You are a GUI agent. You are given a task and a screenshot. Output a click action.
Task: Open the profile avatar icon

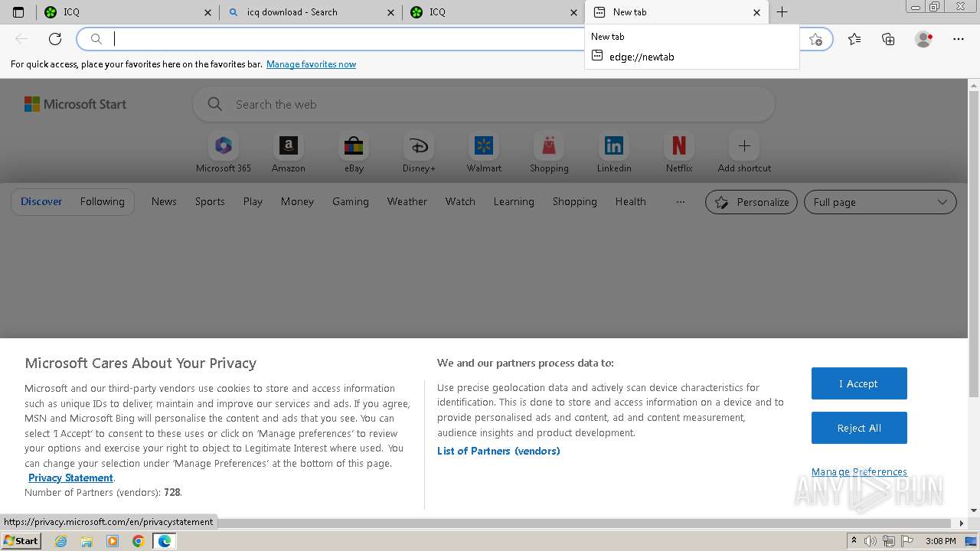[x=923, y=39]
